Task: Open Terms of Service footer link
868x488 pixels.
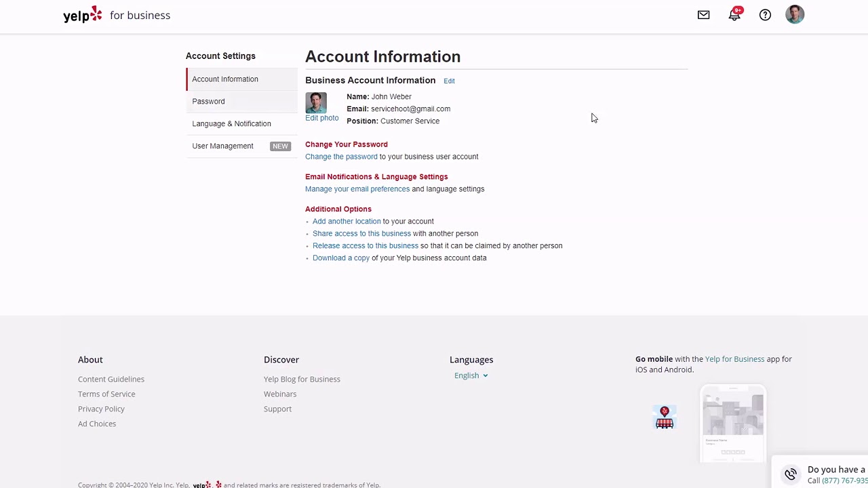Action: click(106, 394)
